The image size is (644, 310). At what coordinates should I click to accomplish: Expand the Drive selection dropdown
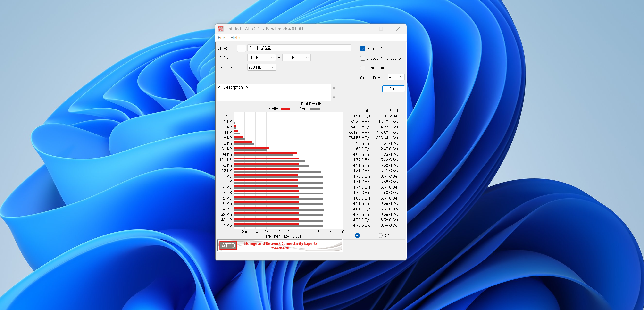[348, 48]
